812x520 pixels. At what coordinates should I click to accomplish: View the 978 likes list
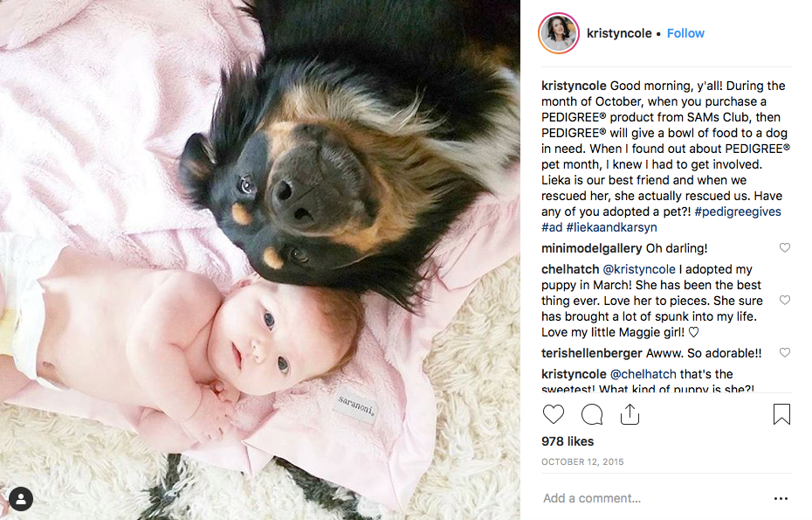pos(568,441)
